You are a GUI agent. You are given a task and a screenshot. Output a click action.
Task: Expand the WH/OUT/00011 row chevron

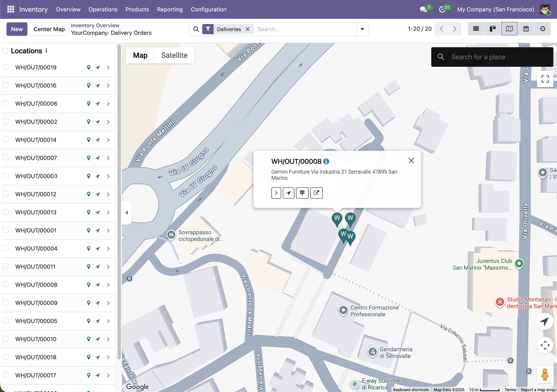(x=108, y=267)
